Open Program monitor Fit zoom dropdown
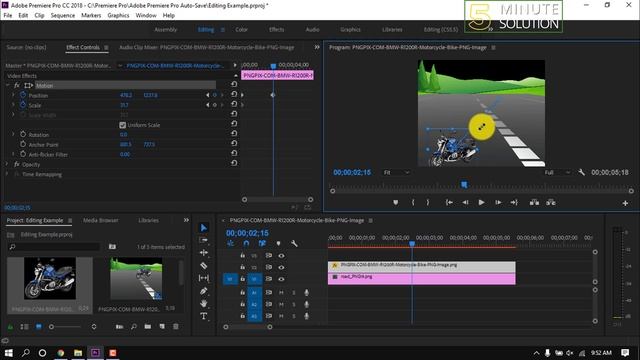Viewport: 640px width, 360px height. pyautogui.click(x=396, y=173)
